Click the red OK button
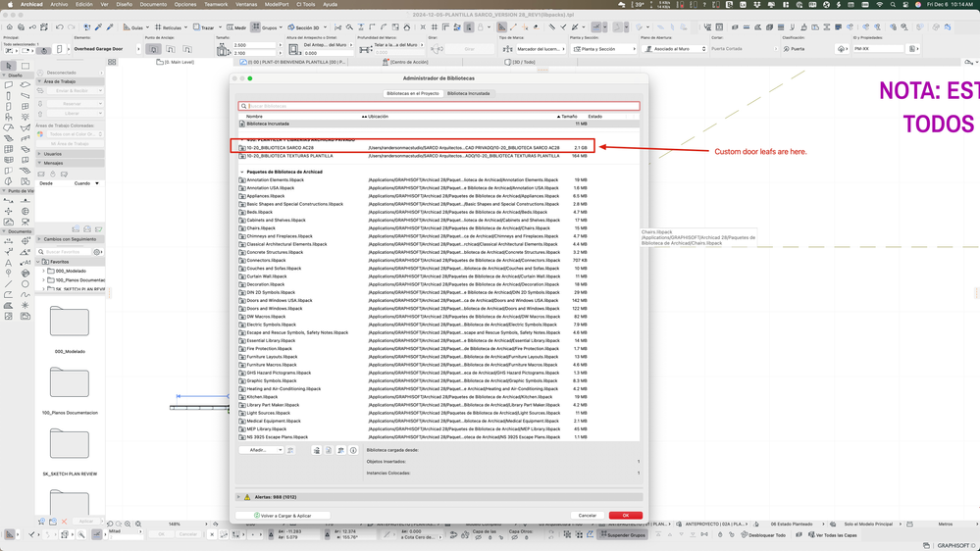 tap(626, 516)
